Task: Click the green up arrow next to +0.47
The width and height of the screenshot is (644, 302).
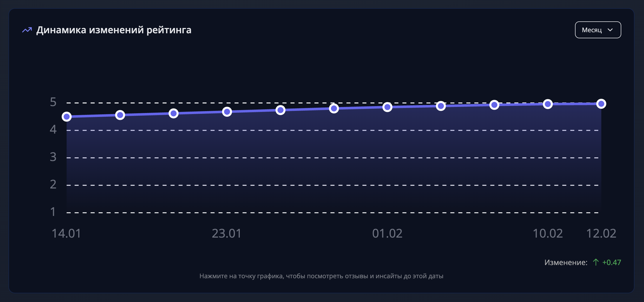Action: pyautogui.click(x=596, y=262)
